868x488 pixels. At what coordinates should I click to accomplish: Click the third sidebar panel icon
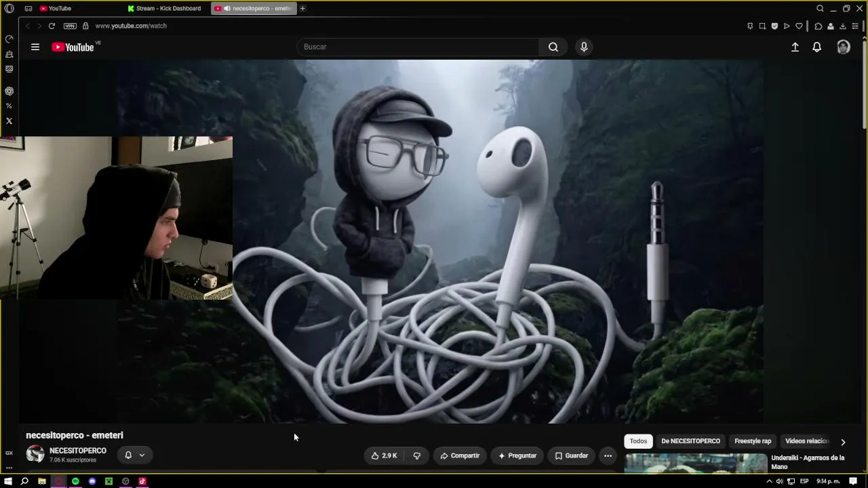click(9, 69)
